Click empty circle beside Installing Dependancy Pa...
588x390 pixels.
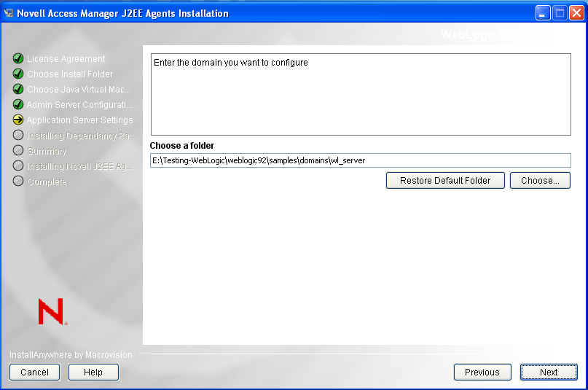click(x=18, y=135)
